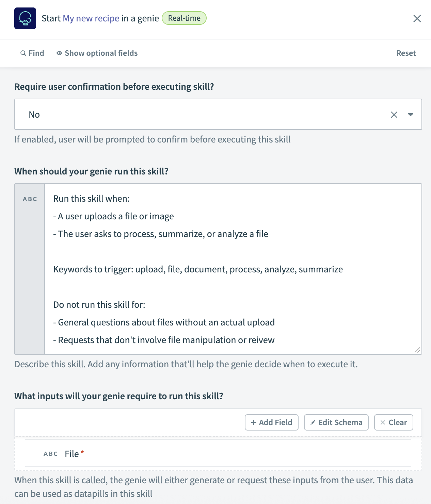Viewport: 431px width, 504px height.
Task: Select the Real-time badge in the header
Action: 184,18
